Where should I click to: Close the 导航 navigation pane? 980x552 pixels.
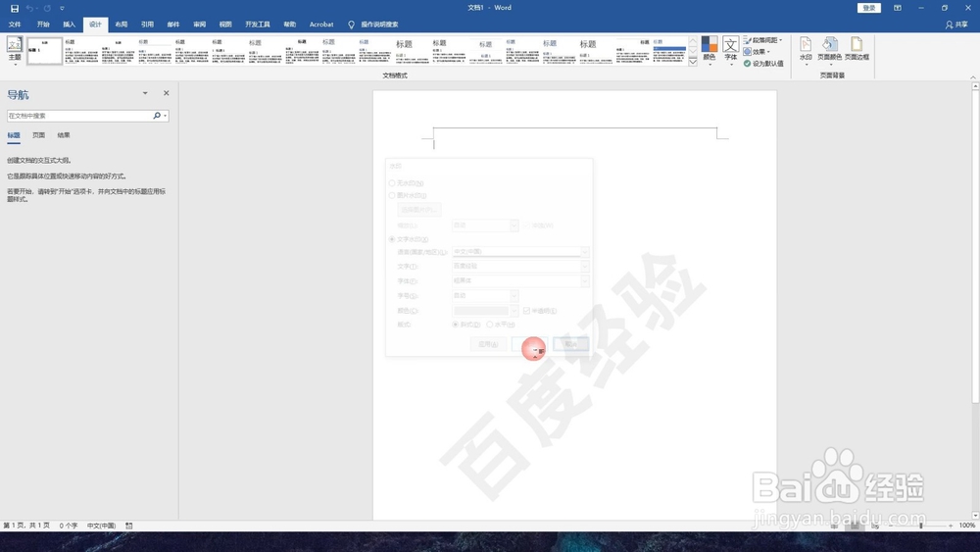point(167,93)
